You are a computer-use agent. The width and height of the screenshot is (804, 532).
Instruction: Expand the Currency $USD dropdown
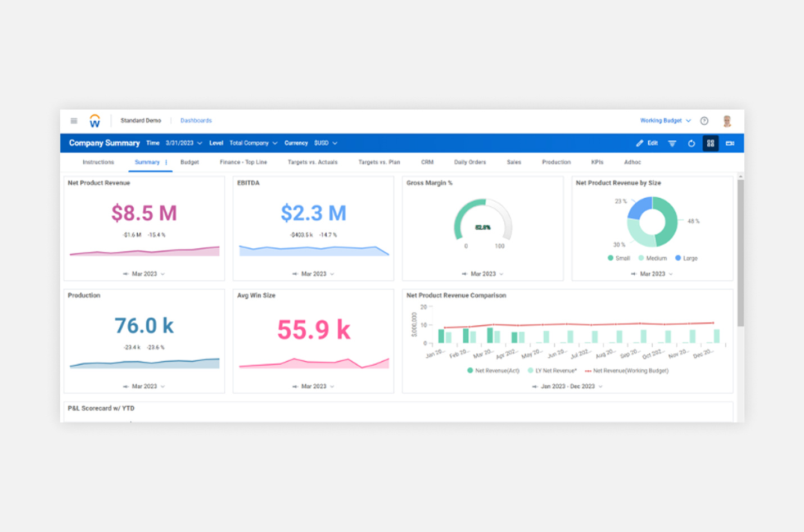(325, 143)
